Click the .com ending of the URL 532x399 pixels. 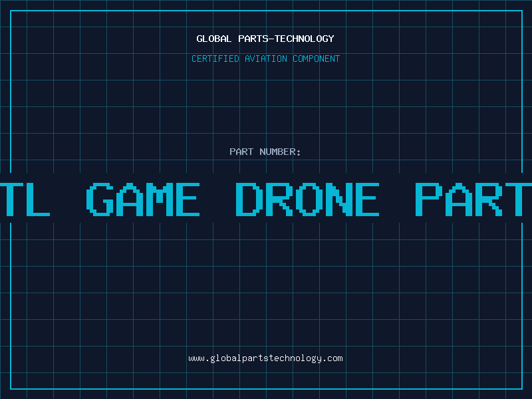click(332, 358)
